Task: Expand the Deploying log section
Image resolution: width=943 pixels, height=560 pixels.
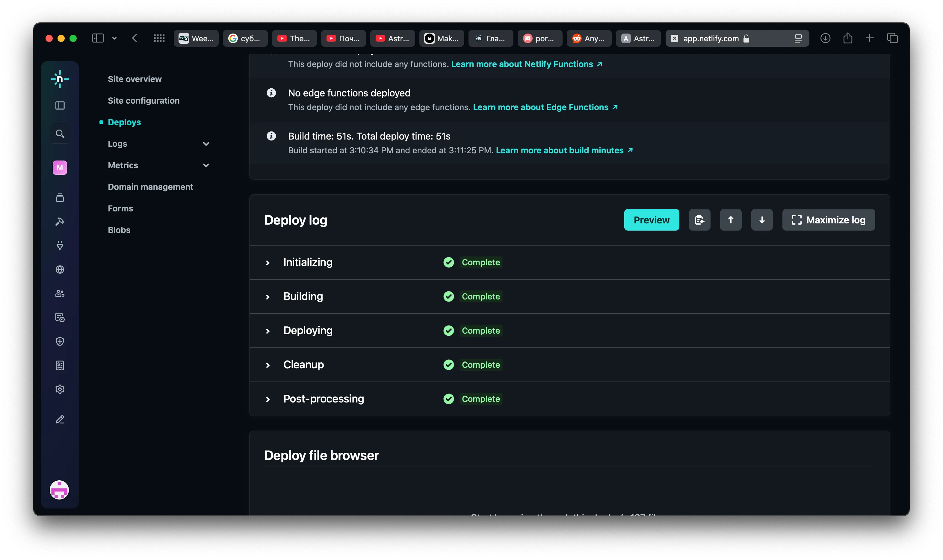Action: tap(268, 331)
